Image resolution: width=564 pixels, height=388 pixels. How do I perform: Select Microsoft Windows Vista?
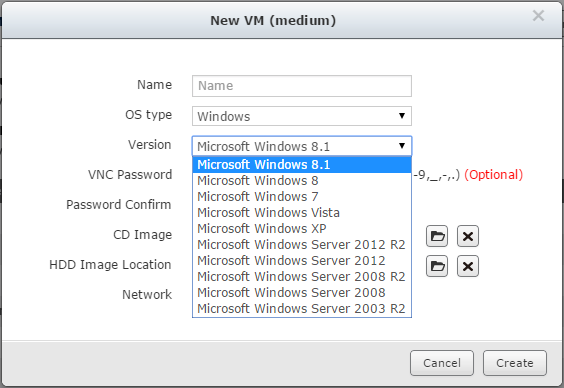(302, 213)
